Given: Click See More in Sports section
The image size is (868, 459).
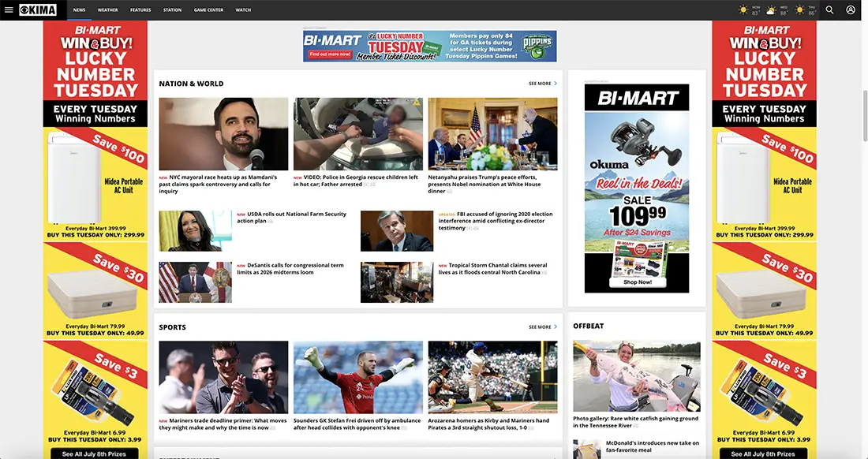Looking at the screenshot, I should (x=543, y=327).
